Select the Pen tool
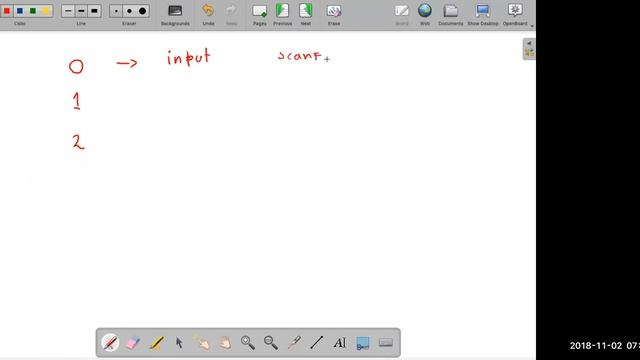Screen dimensions: 640x360 pyautogui.click(x=110, y=342)
